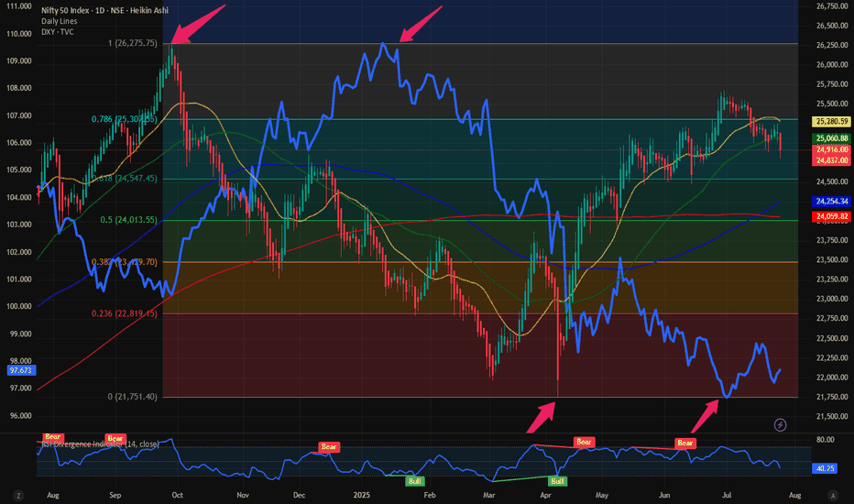Click the 2025 label on time axis
This screenshot has height=504, width=854.
[x=362, y=495]
